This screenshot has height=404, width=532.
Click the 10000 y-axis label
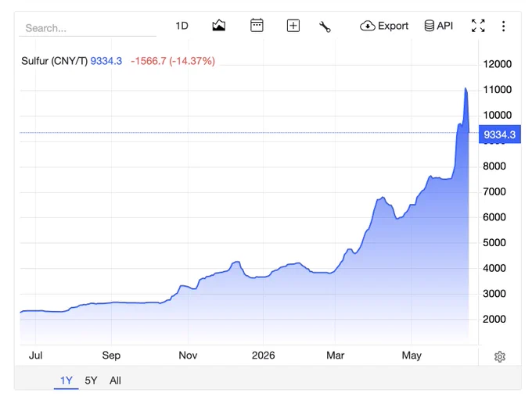[497, 115]
